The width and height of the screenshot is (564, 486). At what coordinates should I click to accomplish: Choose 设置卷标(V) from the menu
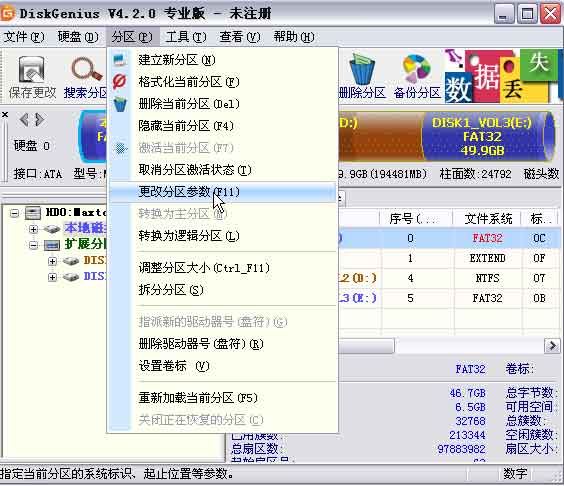(223, 366)
